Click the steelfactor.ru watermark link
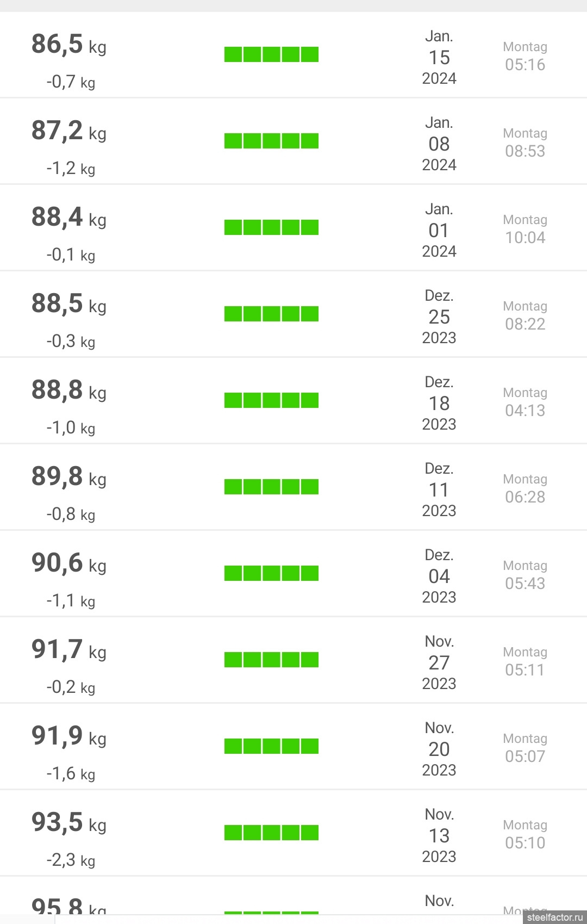Image resolution: width=587 pixels, height=924 pixels. [x=554, y=917]
